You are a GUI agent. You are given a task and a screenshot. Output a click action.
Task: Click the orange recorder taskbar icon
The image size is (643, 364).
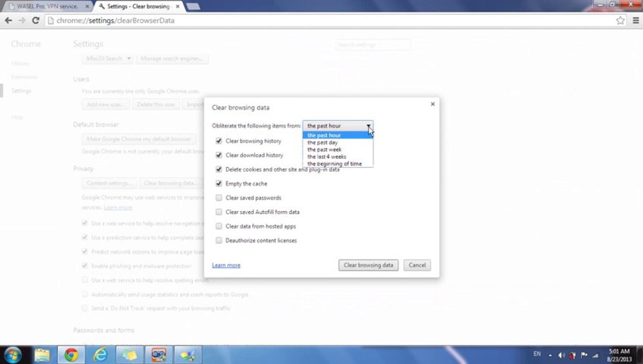(159, 355)
